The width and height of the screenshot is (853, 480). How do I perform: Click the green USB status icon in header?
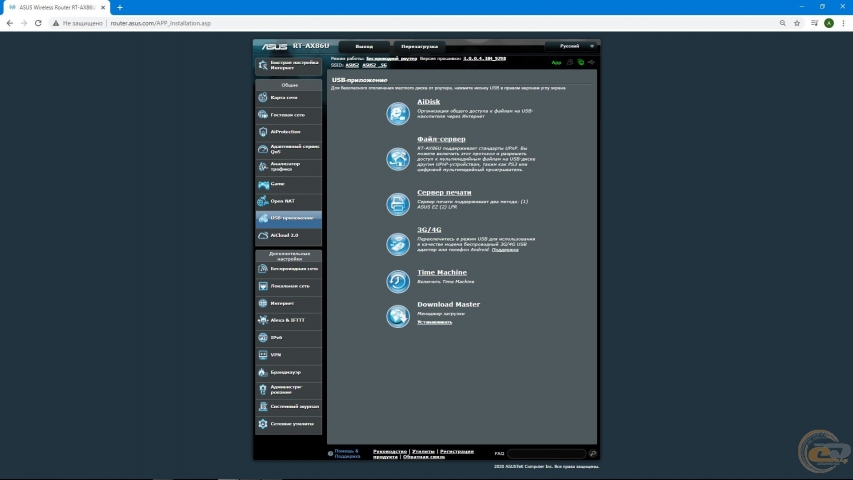581,63
